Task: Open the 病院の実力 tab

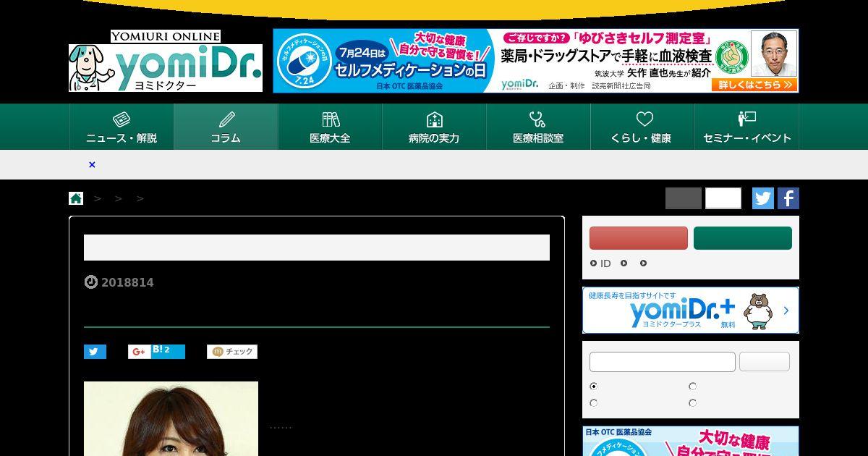Action: tap(434, 127)
